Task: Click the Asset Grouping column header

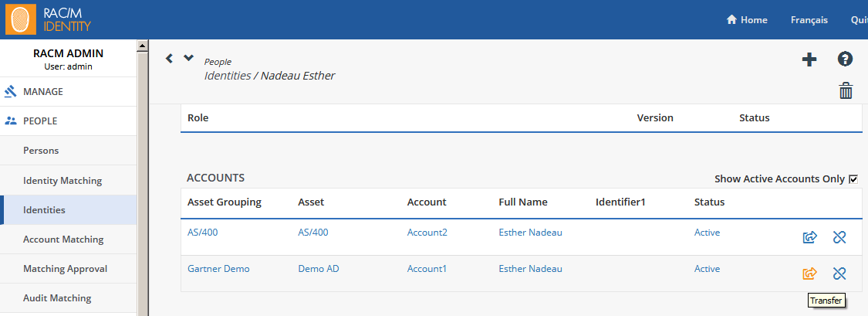Action: point(225,202)
